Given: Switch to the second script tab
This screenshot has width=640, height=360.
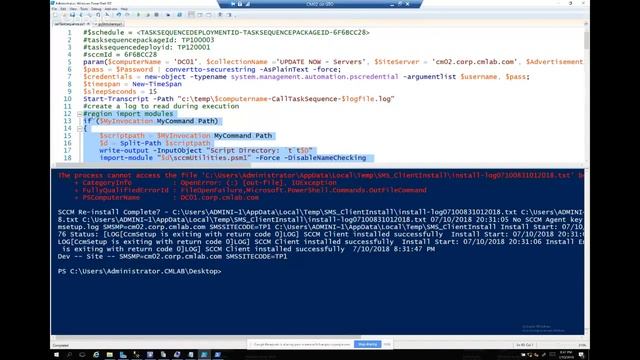Looking at the screenshot, I should click(x=109, y=24).
